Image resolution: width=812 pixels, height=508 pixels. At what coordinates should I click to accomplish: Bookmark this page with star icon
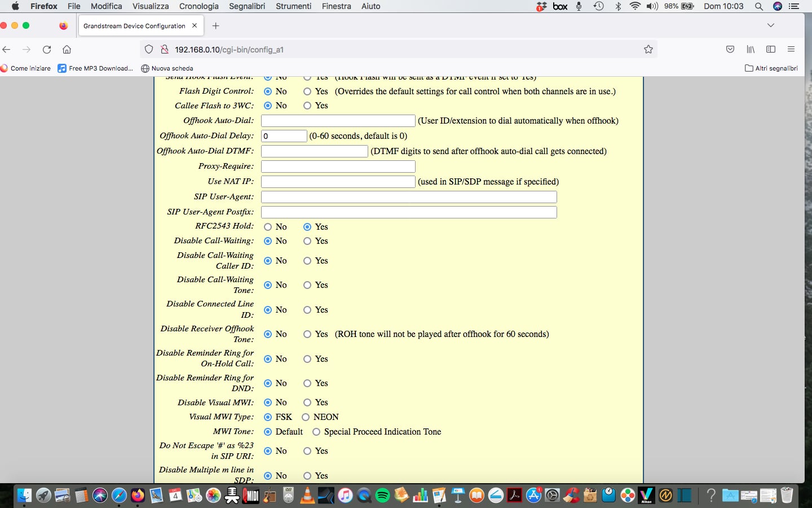point(648,50)
